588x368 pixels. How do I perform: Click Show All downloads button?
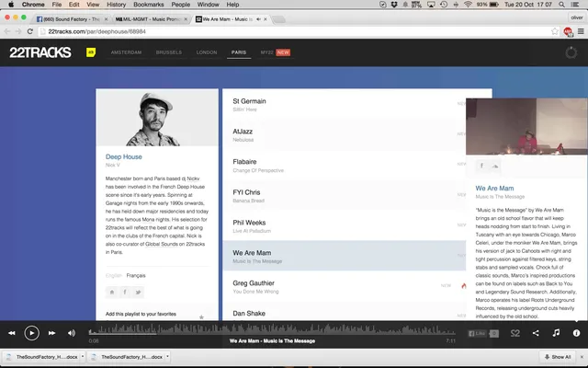558,357
